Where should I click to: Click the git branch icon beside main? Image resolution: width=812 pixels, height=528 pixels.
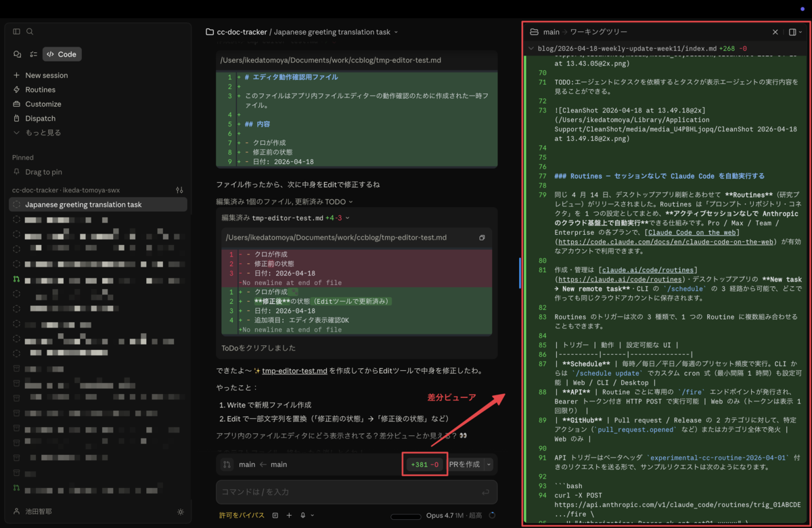(x=227, y=464)
